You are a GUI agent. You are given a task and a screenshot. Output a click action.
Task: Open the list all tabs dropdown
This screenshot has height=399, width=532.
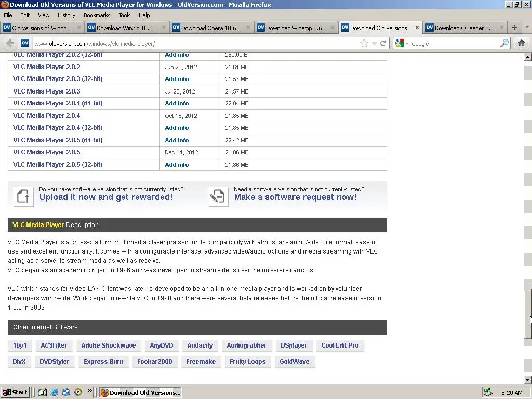pyautogui.click(x=527, y=28)
